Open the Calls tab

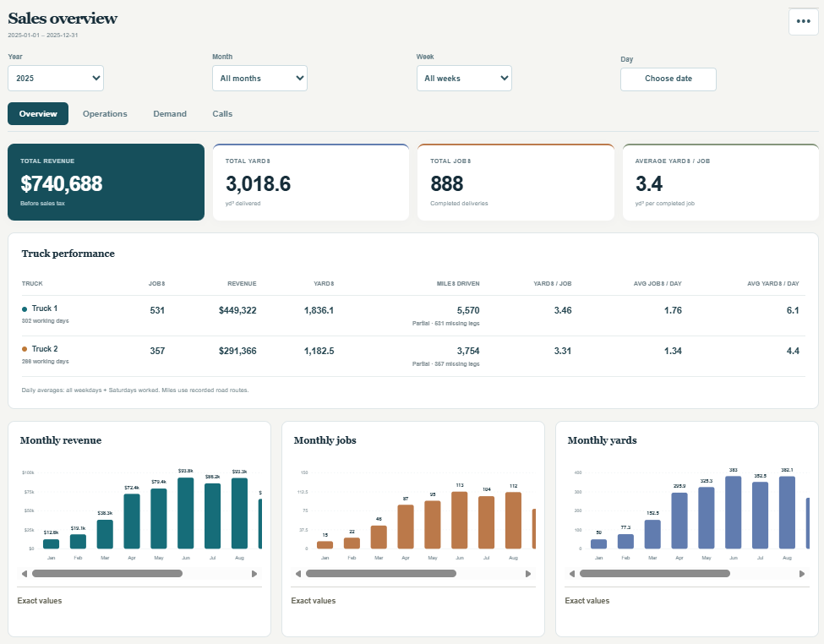[222, 113]
